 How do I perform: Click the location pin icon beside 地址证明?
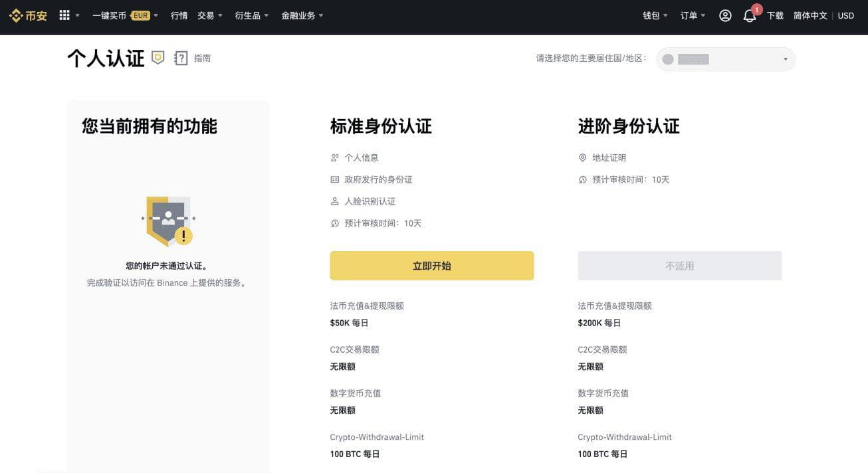[582, 157]
